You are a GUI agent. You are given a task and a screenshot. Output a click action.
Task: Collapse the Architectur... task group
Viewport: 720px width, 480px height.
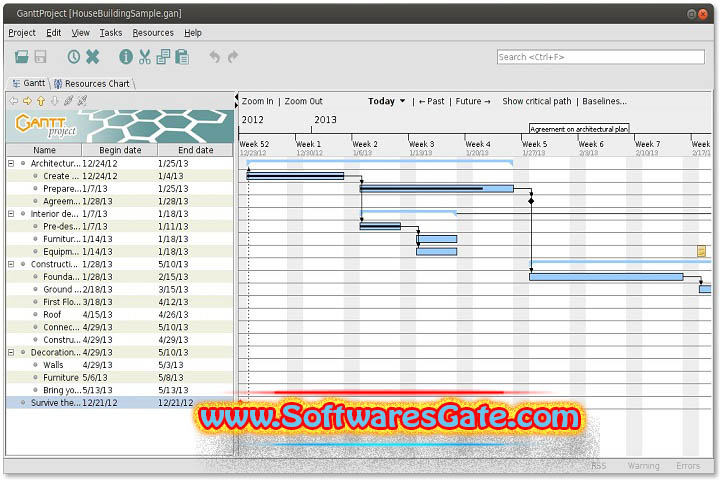tap(11, 163)
